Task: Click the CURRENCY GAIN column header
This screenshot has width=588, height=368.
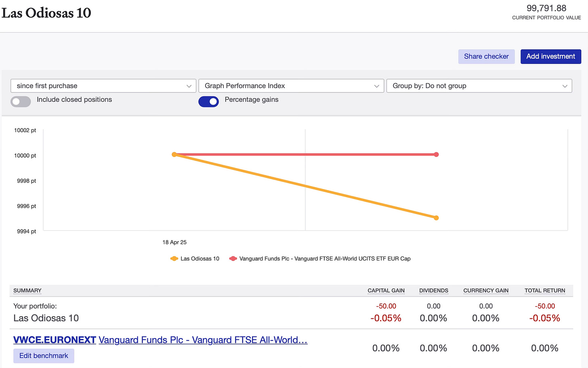Action: [x=486, y=290]
